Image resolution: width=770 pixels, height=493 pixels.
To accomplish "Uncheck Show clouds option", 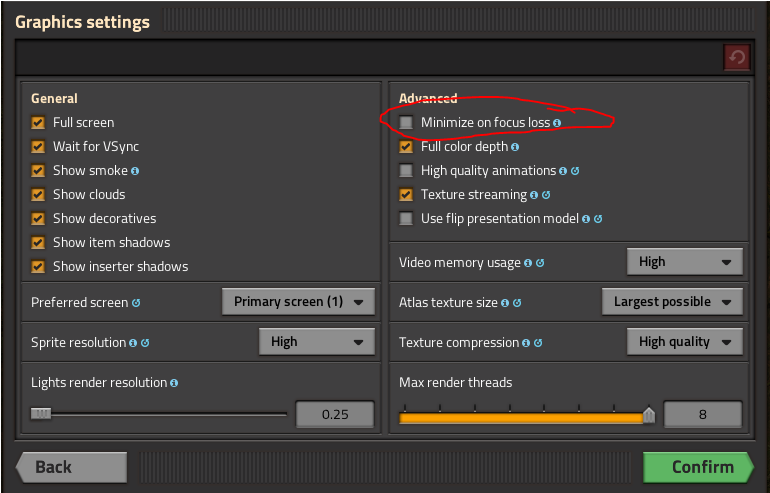I will tap(38, 194).
